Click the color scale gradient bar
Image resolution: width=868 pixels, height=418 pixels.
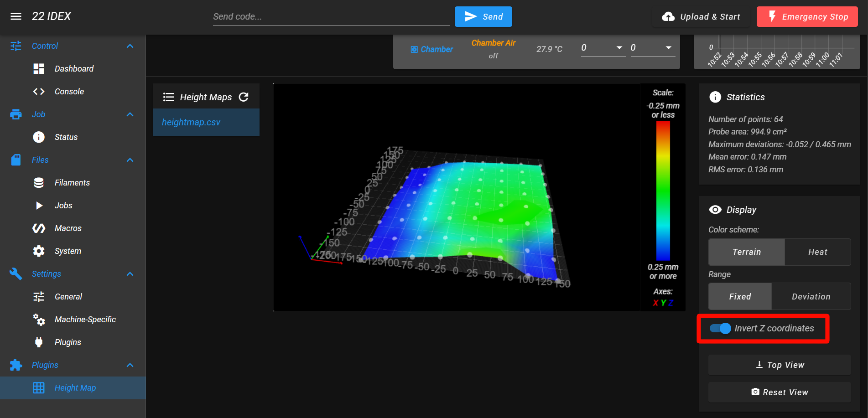coord(663,191)
